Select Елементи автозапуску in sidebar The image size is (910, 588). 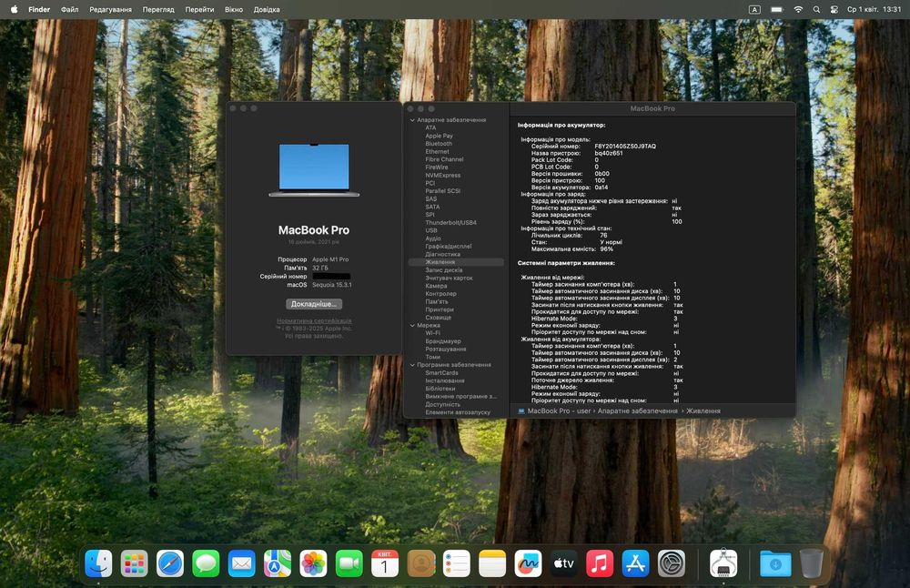tap(458, 412)
